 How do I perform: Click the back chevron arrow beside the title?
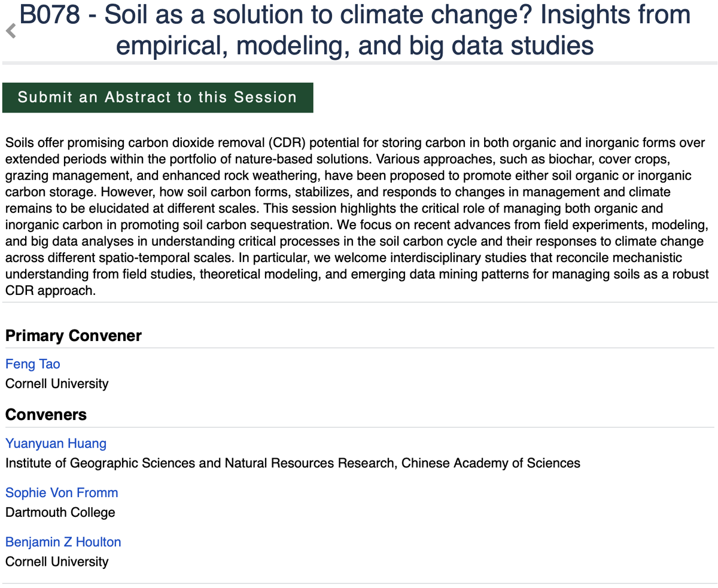pos(10,31)
